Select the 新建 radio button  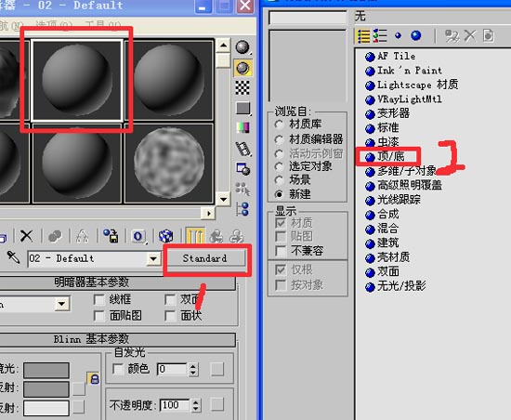279,194
